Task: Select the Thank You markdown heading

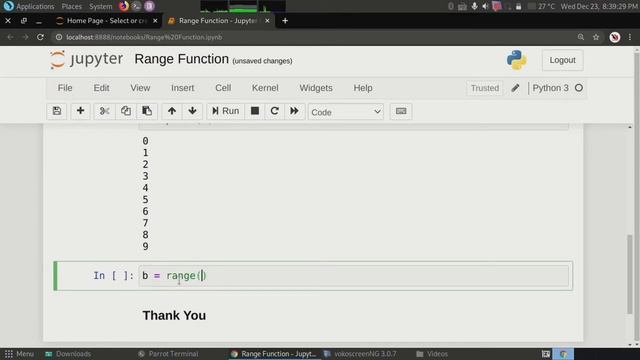Action: pyautogui.click(x=174, y=316)
